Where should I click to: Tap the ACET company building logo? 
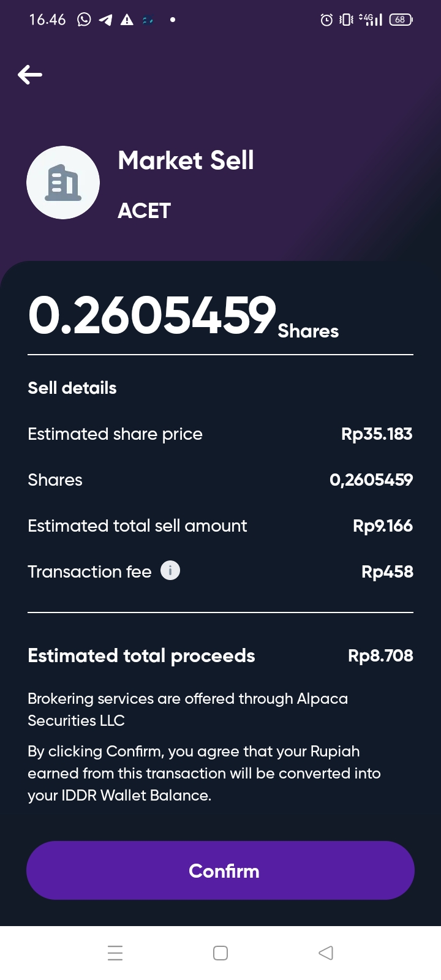(x=63, y=183)
